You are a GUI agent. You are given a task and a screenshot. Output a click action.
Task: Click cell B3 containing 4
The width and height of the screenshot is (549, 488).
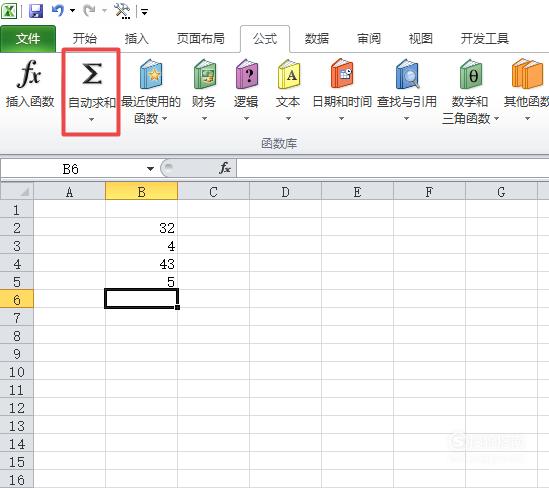pos(141,245)
